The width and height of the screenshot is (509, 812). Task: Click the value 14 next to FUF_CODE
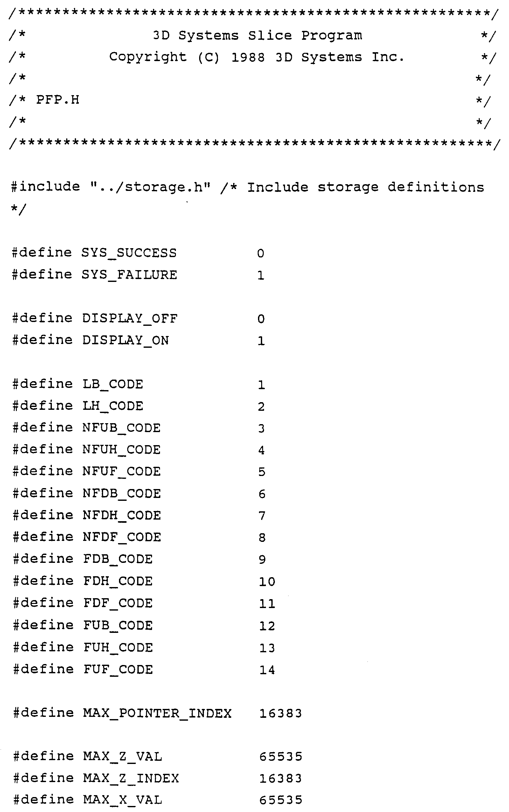(267, 669)
